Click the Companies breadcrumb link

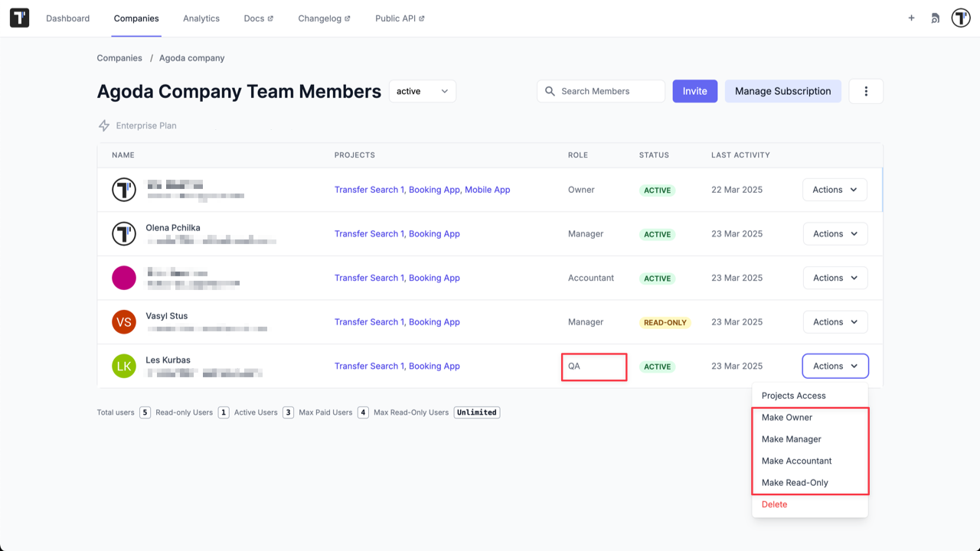(x=119, y=57)
